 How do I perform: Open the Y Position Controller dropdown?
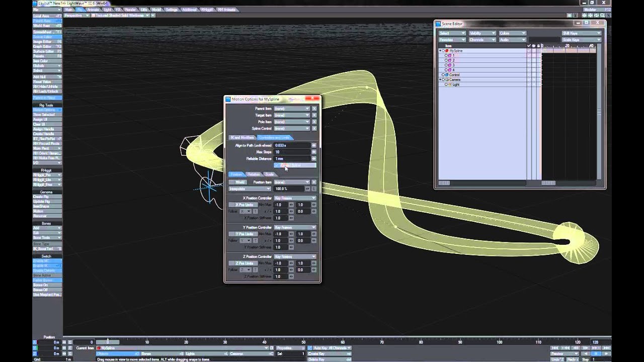pyautogui.click(x=295, y=227)
